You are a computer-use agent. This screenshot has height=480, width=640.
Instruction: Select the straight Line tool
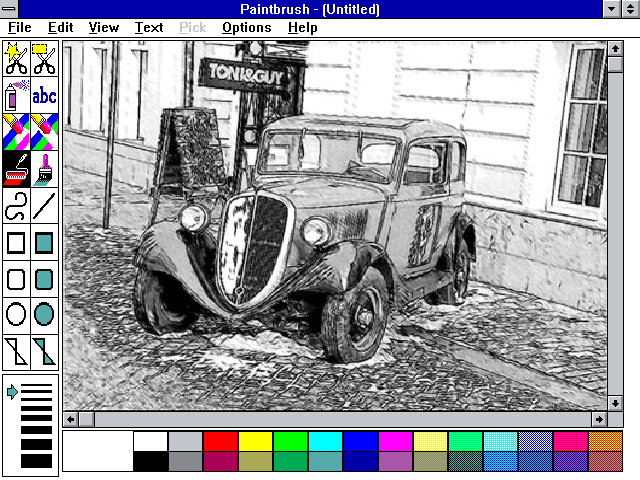(44, 206)
